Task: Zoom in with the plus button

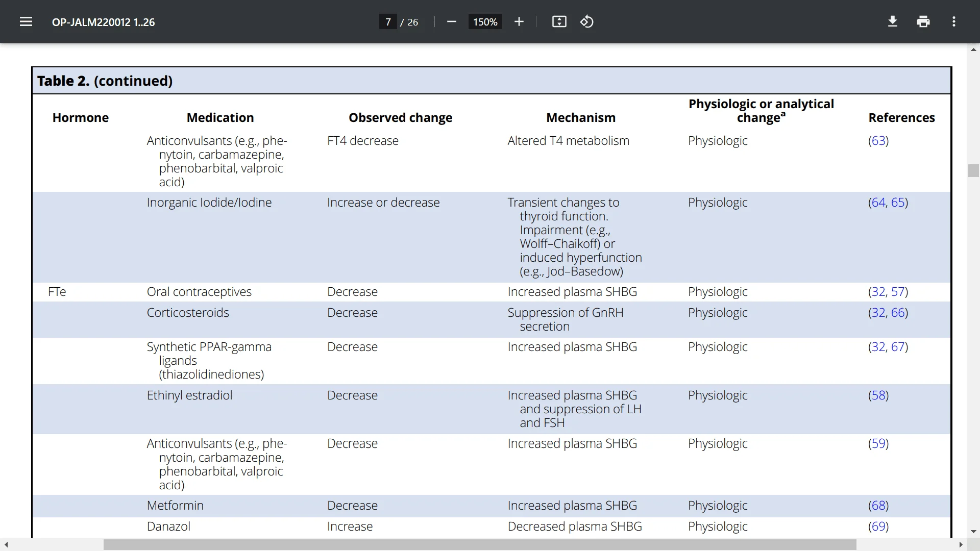Action: (x=519, y=21)
